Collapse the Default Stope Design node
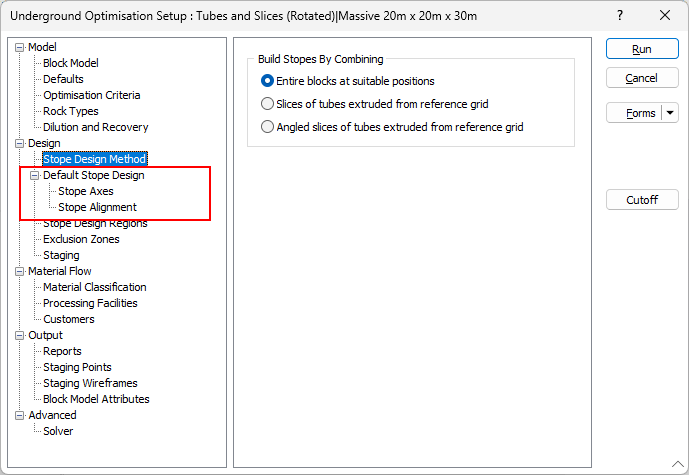 tap(34, 175)
